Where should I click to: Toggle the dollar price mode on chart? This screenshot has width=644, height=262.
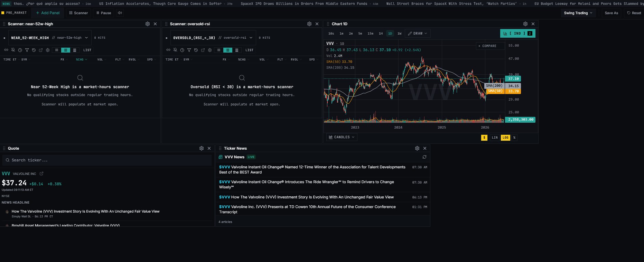pyautogui.click(x=484, y=138)
